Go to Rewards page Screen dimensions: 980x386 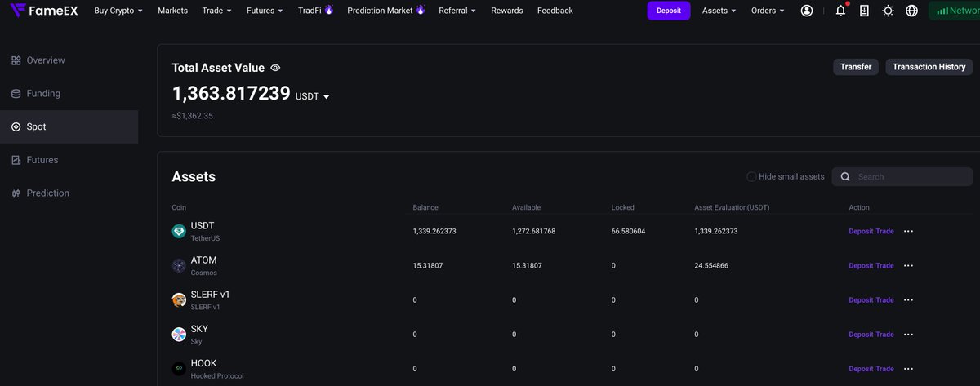[x=506, y=11]
